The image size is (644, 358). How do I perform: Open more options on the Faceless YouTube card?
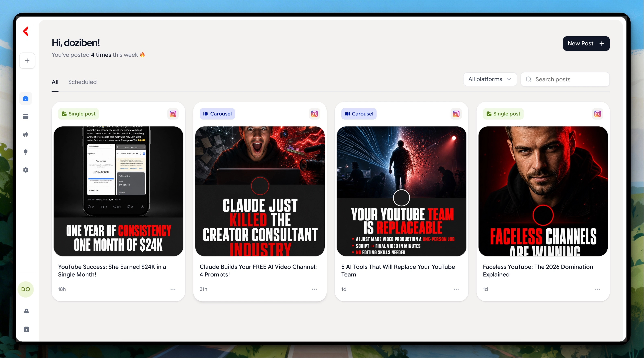598,289
